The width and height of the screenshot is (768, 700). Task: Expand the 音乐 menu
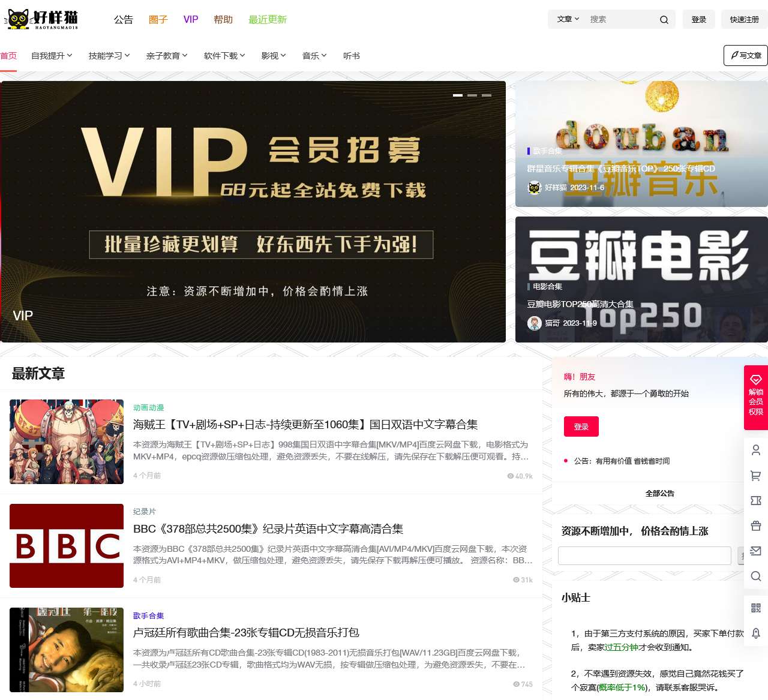[x=314, y=56]
